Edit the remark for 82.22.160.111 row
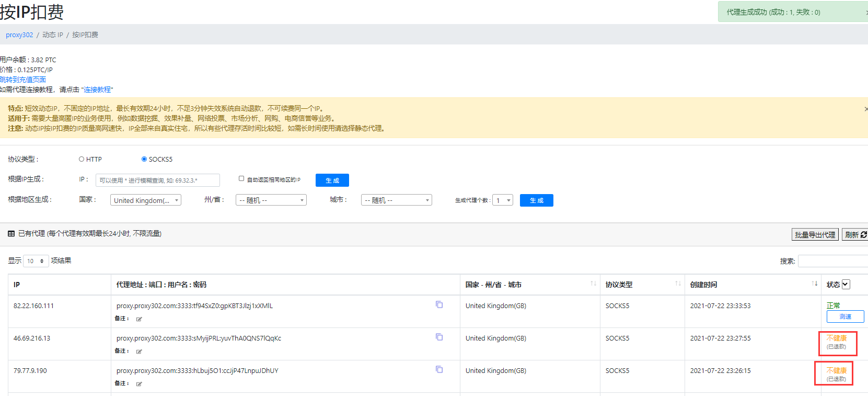Screen dimensions: 868x396 click(139, 319)
